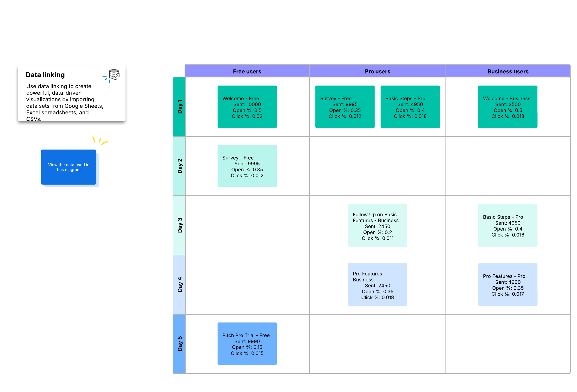Select the Business users column header

coord(508,71)
